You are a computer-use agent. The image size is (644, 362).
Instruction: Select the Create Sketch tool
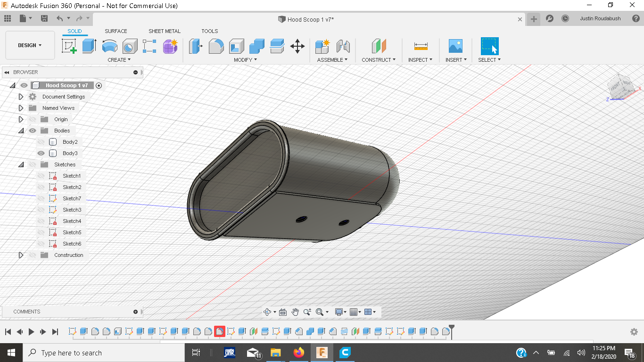coord(69,46)
